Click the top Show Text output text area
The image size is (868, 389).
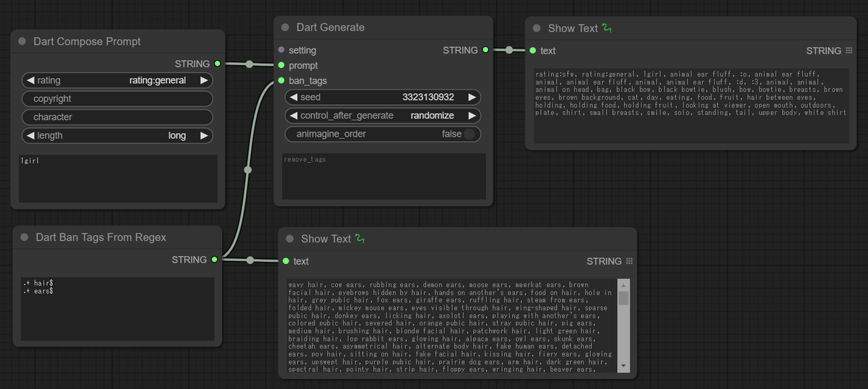click(x=691, y=106)
